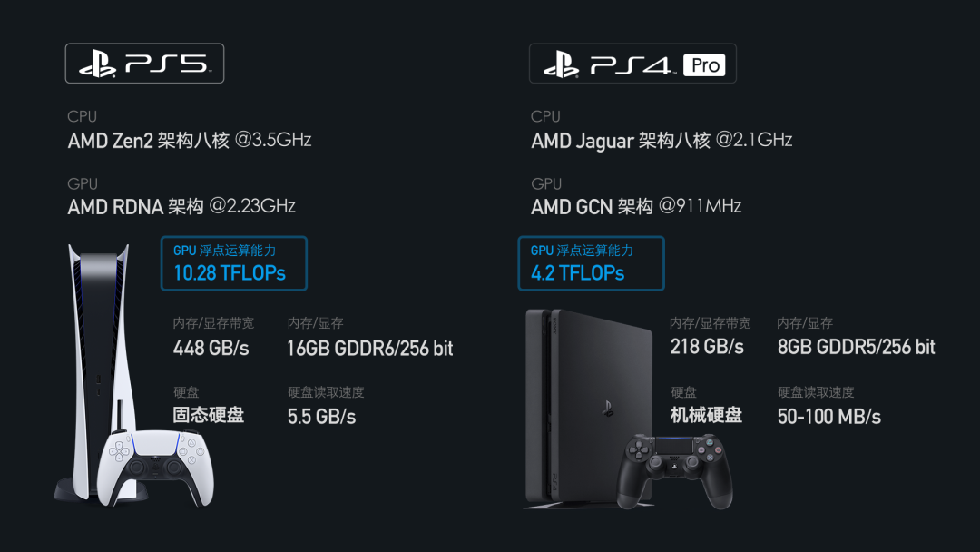Image resolution: width=980 pixels, height=552 pixels.
Task: Click the 5.5 GB/s read speed value
Action: coord(321,417)
